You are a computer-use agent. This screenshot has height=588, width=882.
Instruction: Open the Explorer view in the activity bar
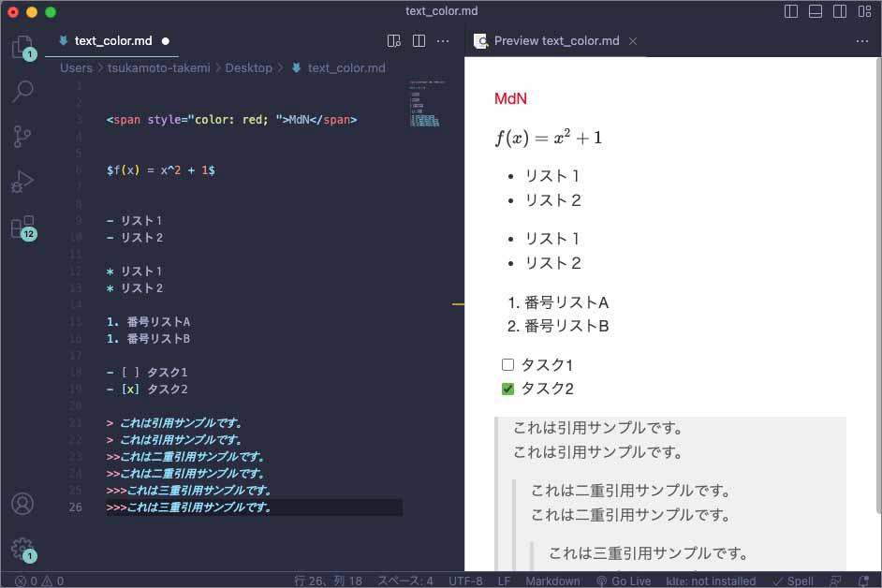pyautogui.click(x=21, y=47)
